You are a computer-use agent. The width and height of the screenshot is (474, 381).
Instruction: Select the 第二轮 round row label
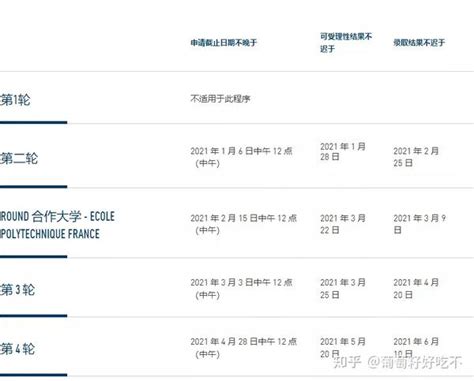pyautogui.click(x=19, y=158)
